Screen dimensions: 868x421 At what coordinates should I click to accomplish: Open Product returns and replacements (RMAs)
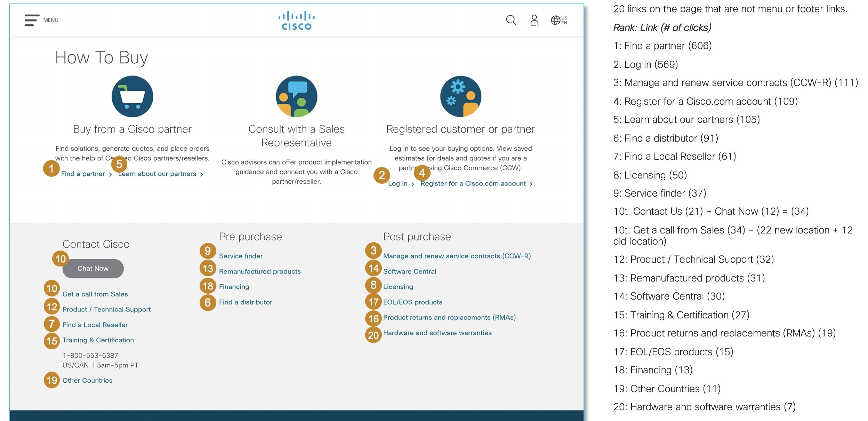point(449,317)
